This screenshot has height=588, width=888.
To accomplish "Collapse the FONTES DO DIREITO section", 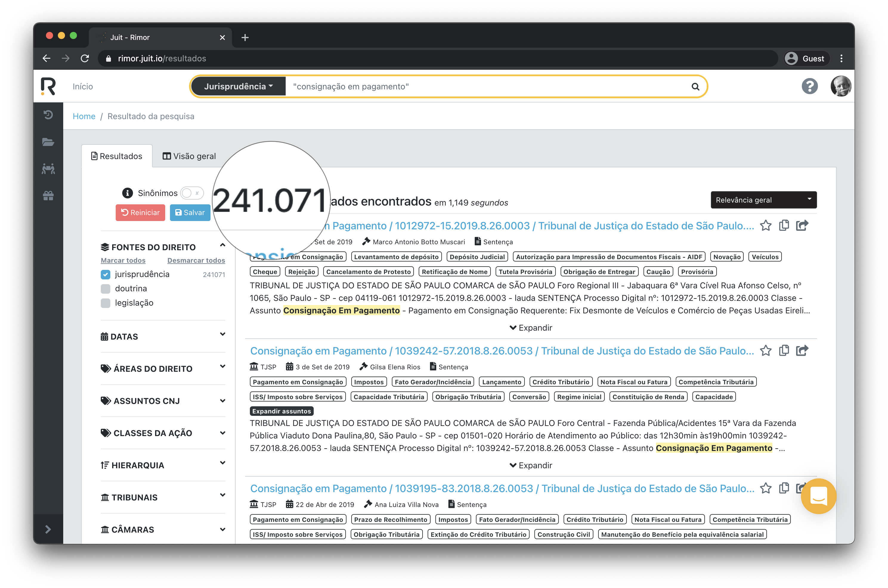I will point(223,246).
